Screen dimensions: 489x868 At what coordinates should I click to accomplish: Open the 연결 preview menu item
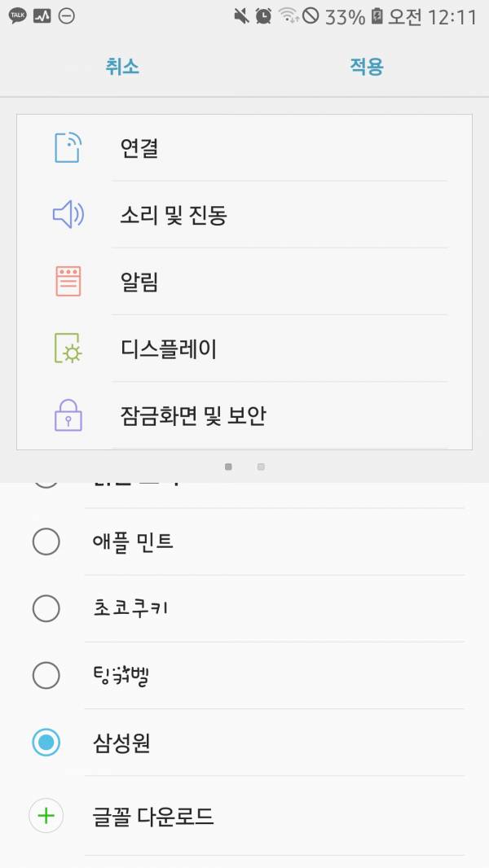(x=139, y=148)
